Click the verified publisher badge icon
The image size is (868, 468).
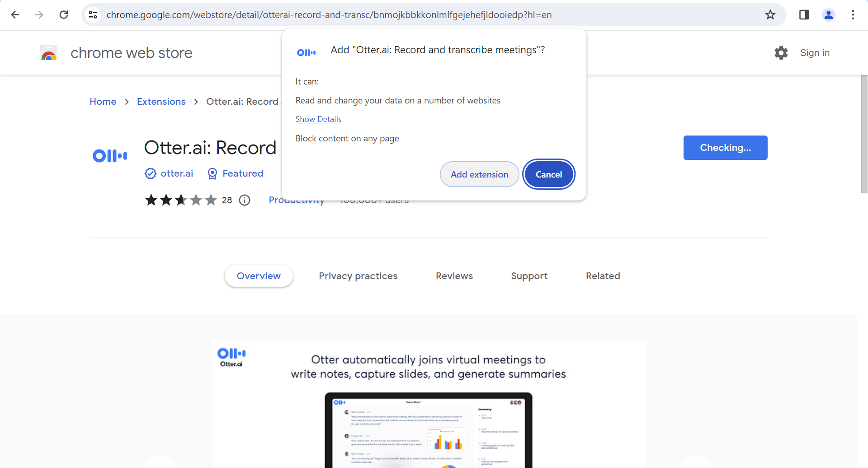click(x=150, y=173)
